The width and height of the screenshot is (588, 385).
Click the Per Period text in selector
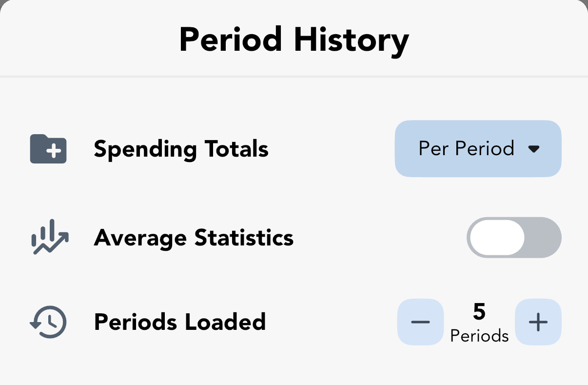coord(467,148)
